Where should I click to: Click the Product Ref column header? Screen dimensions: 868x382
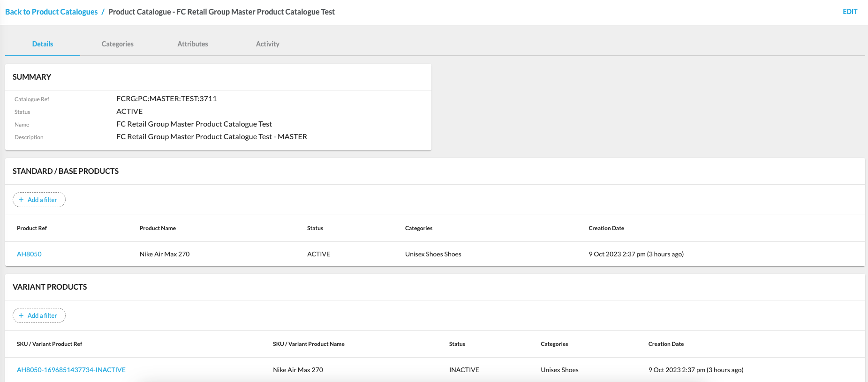pos(32,228)
